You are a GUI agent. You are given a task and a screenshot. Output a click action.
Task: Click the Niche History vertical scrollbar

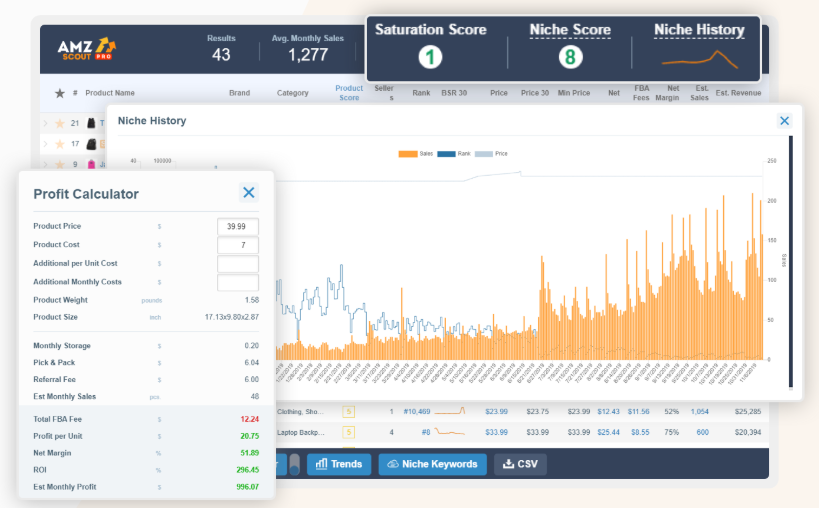[791, 261]
